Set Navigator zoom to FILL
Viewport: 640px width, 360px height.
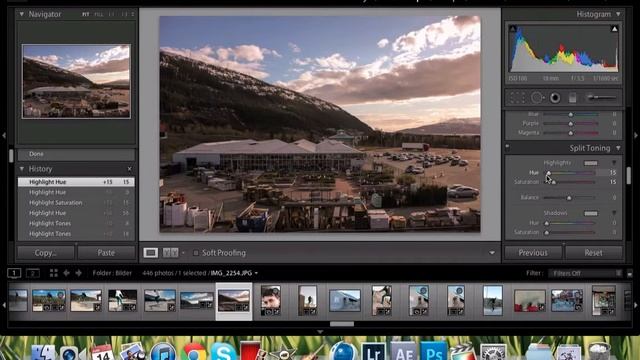[98, 14]
